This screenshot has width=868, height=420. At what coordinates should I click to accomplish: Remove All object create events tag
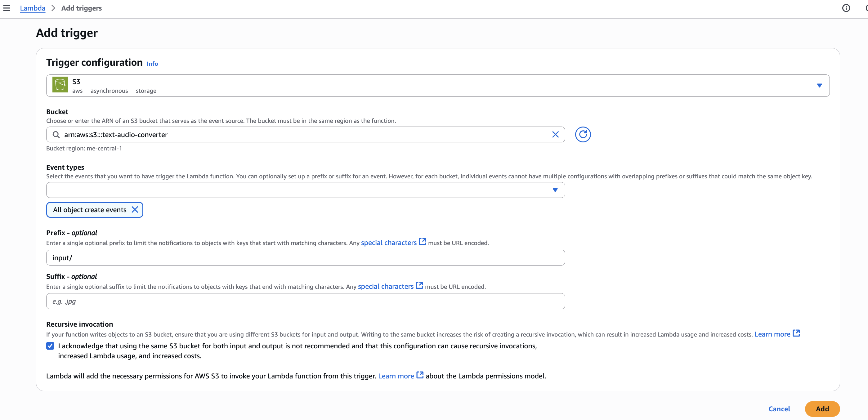[x=135, y=210]
